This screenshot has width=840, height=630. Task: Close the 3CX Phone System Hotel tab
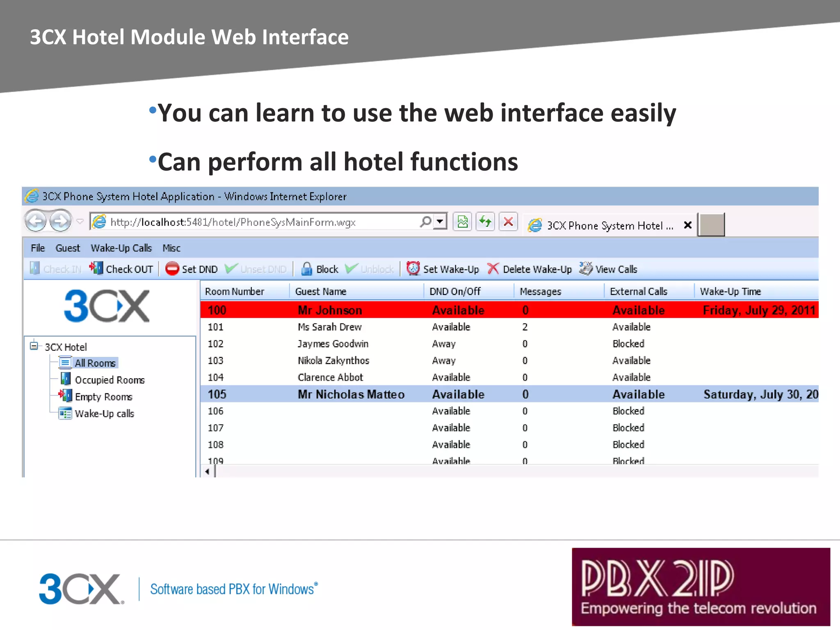coord(688,225)
